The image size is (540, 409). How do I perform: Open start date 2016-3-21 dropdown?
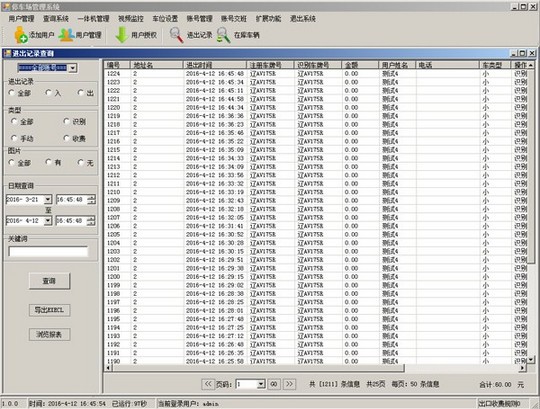coord(48,199)
